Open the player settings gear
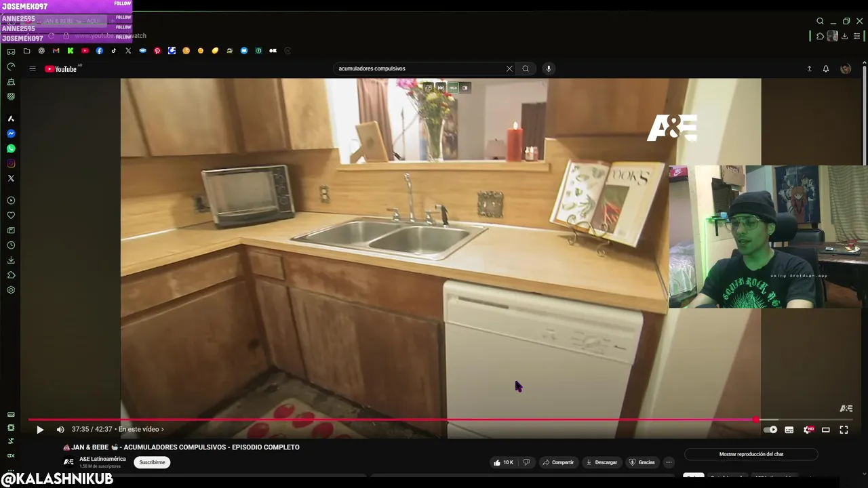This screenshot has width=868, height=488. click(x=808, y=430)
